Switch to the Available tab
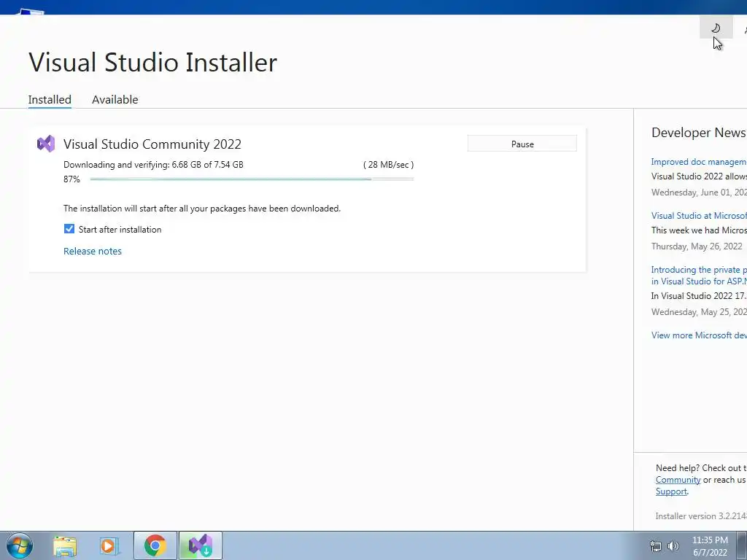The width and height of the screenshot is (747, 560). coord(115,99)
